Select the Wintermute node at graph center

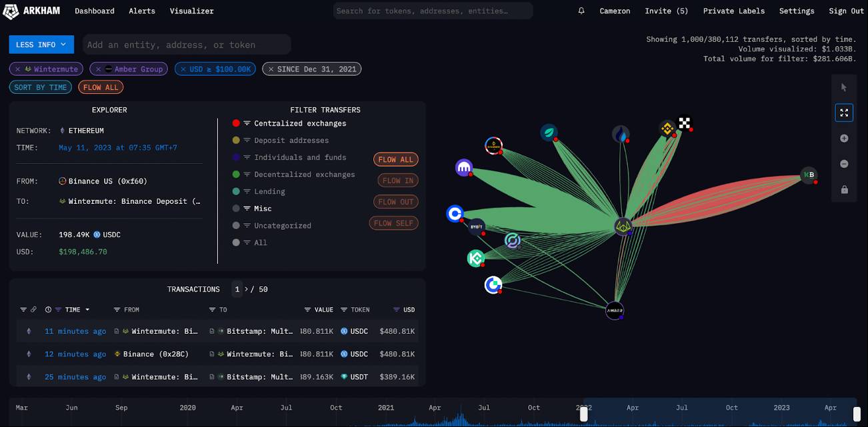[x=623, y=226]
